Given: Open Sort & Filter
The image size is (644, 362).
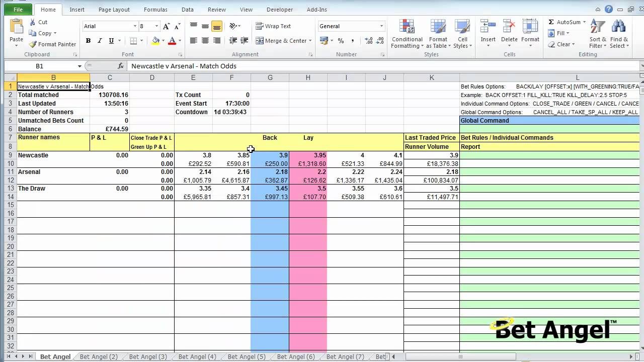Looking at the screenshot, I should pyautogui.click(x=598, y=34).
